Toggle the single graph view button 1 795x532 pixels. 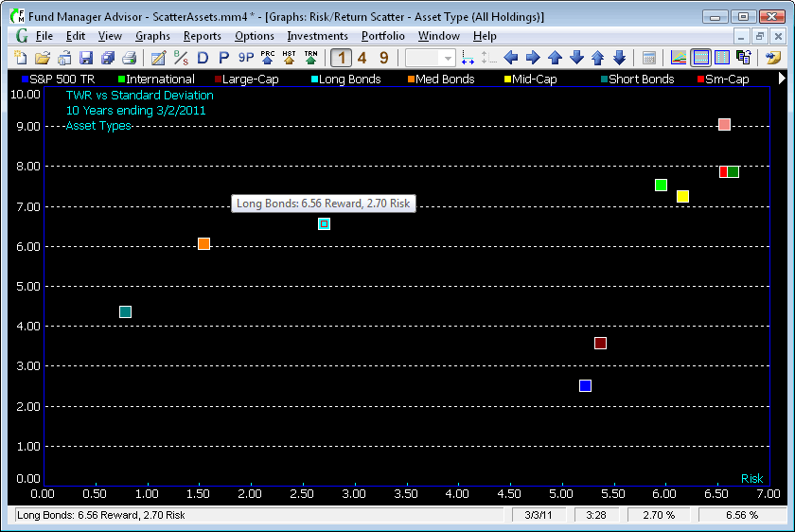coord(342,58)
